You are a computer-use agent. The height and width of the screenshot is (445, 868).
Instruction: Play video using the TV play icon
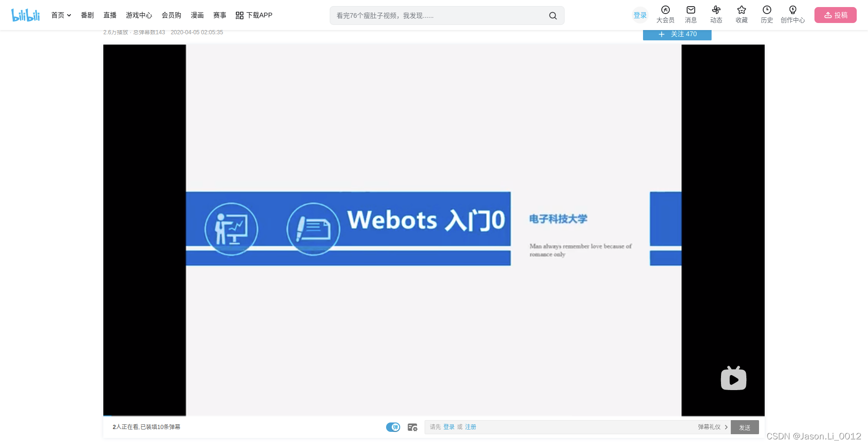(734, 378)
